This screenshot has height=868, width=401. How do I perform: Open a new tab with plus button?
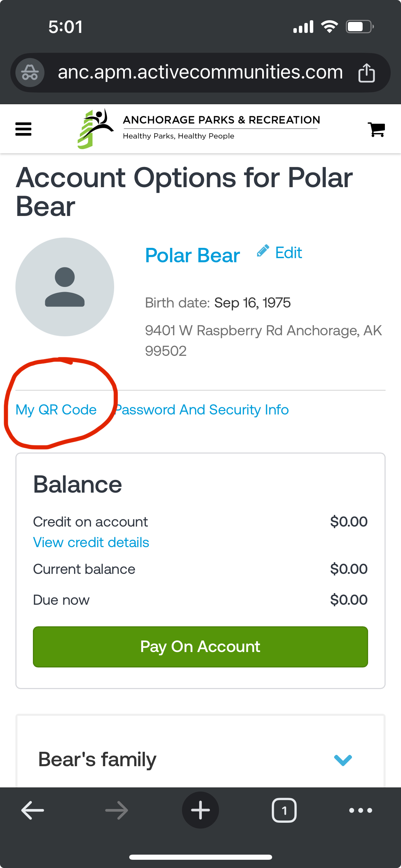click(x=200, y=810)
